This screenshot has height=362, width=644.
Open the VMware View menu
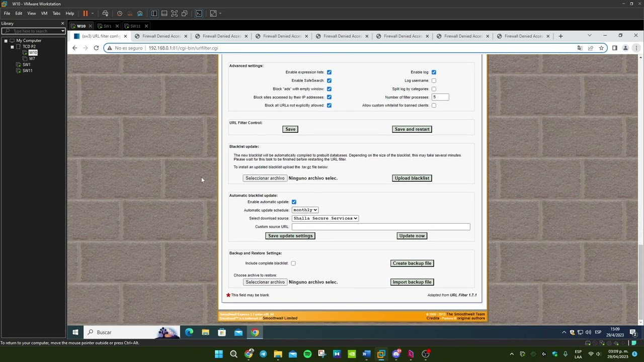coord(31,14)
